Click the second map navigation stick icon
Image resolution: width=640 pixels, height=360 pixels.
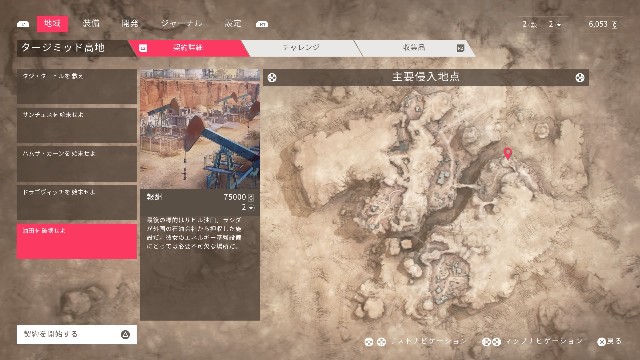496,342
